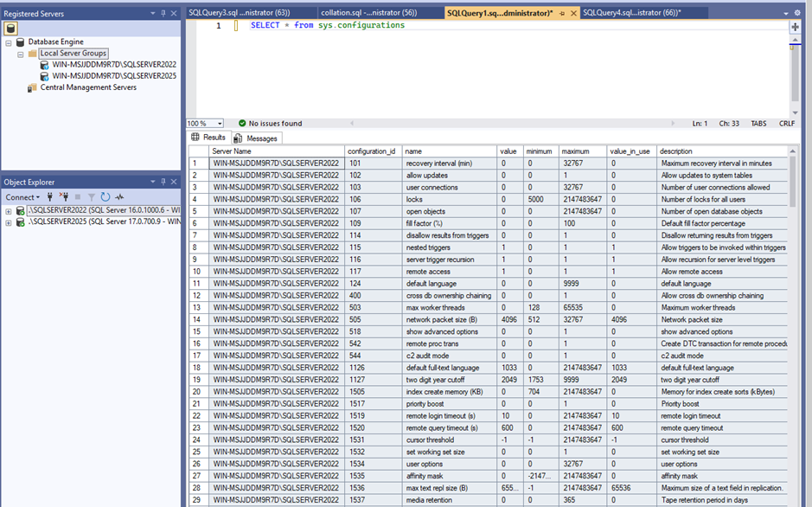Click the query editor vertical scrollbar
This screenshot has width=812, height=507.
[795, 76]
